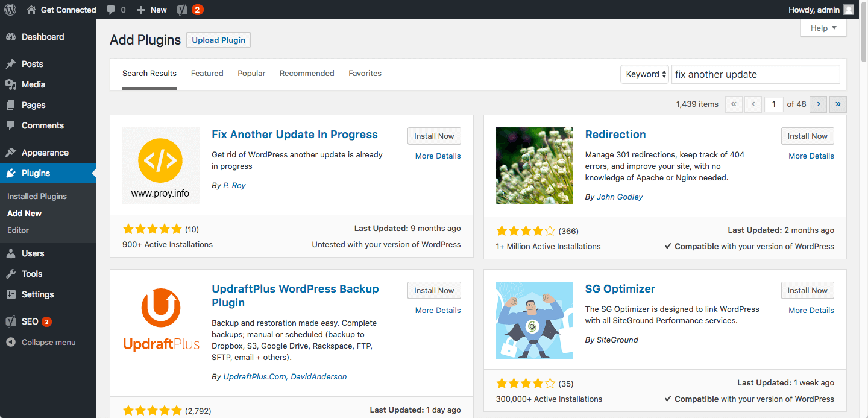Click the Media icon in the sidebar
This screenshot has width=868, height=418.
(x=11, y=84)
